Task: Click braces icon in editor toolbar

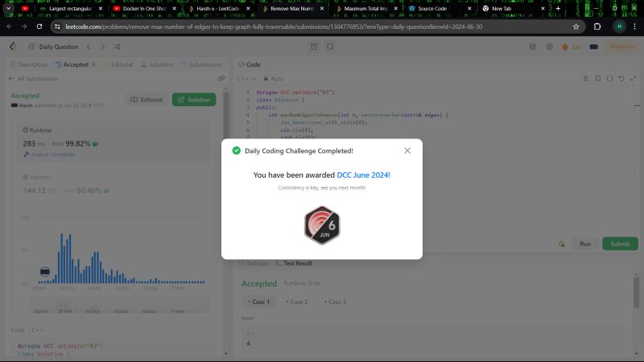Action: click(610, 78)
